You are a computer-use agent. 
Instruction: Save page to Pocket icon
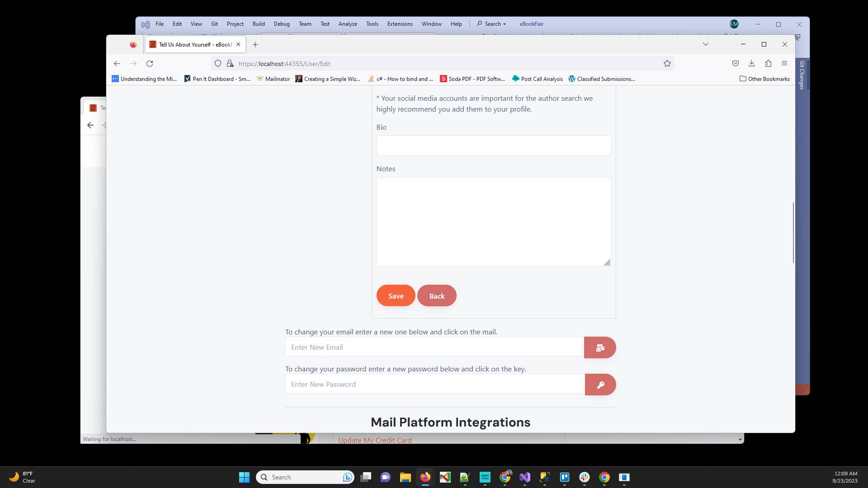(735, 63)
